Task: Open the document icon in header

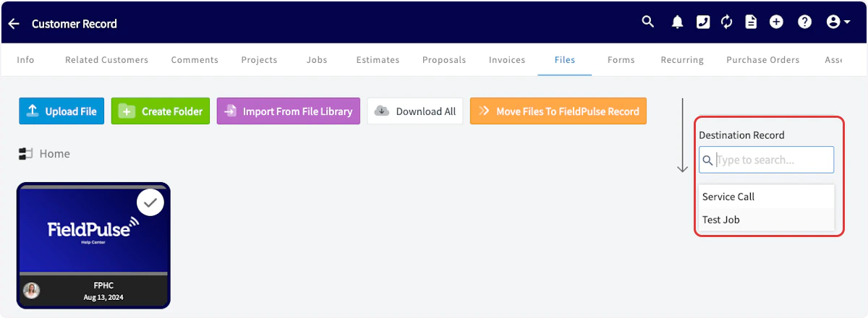Action: (751, 22)
